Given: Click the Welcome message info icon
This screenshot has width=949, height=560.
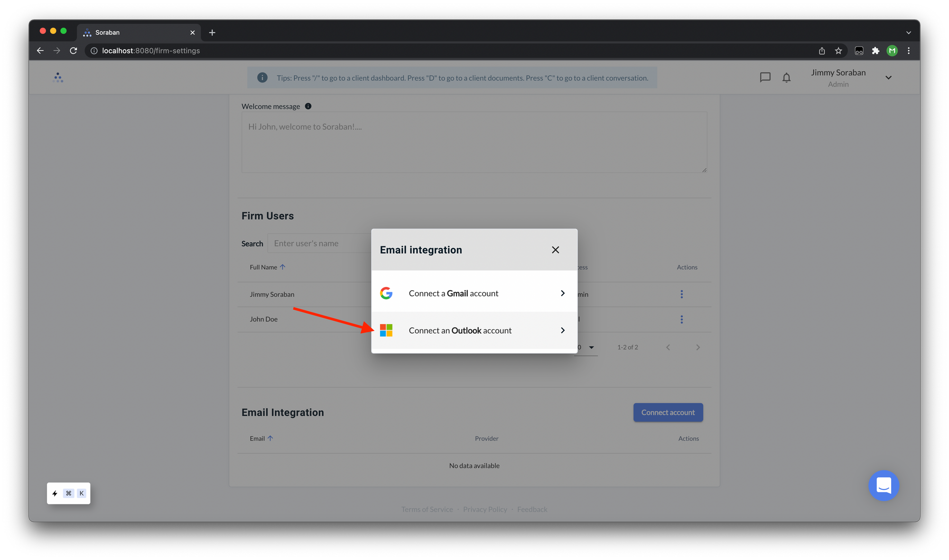Looking at the screenshot, I should 308,106.
